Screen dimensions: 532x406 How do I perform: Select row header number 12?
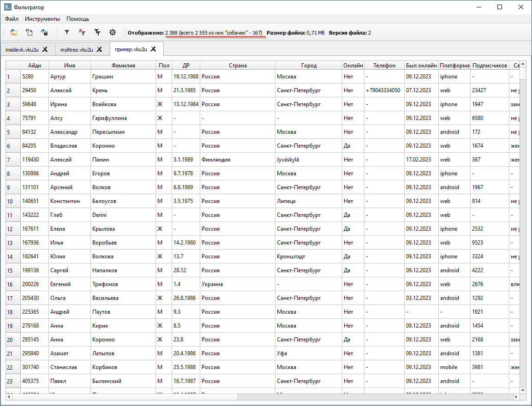click(x=13, y=229)
